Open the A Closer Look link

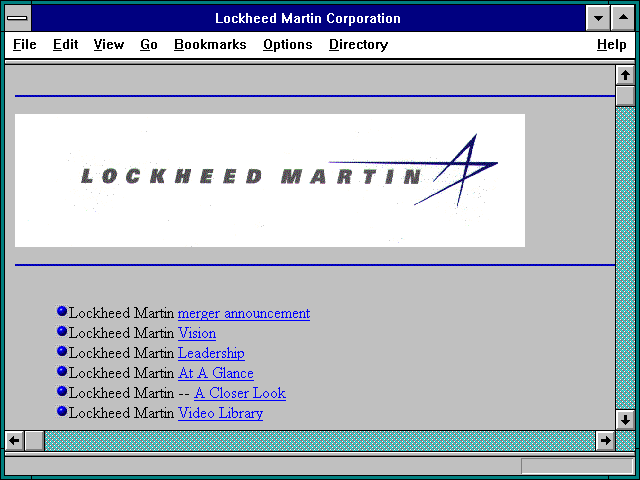pyautogui.click(x=240, y=393)
